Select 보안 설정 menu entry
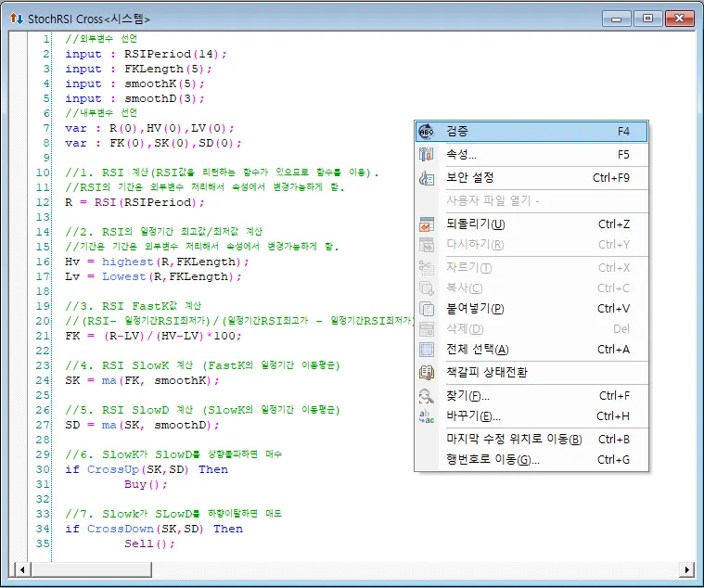 pos(531,178)
